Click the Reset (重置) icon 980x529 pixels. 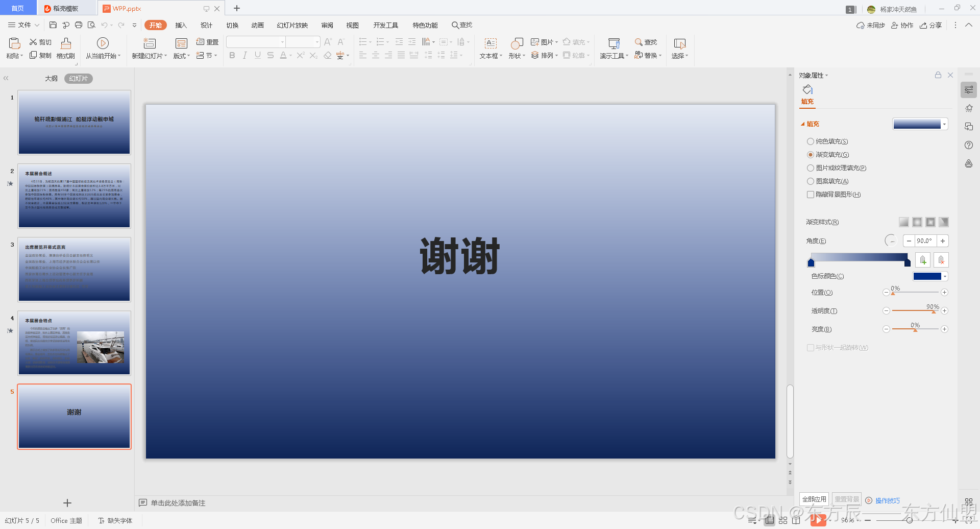tap(201, 42)
